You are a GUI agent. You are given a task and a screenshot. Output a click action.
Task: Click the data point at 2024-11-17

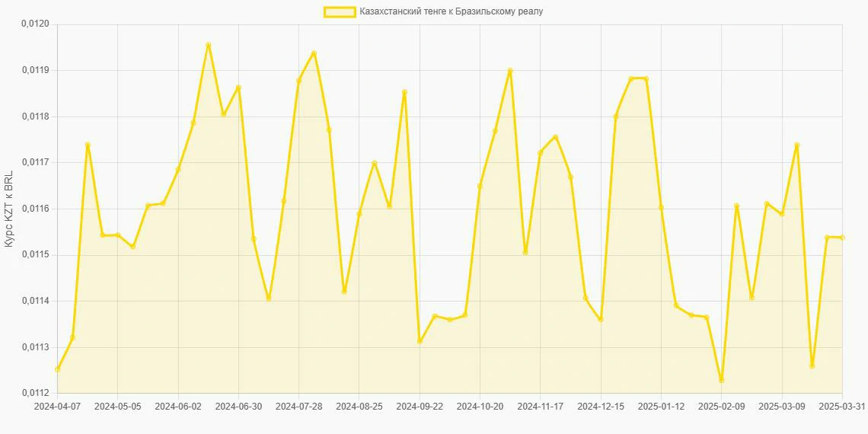[x=541, y=152]
